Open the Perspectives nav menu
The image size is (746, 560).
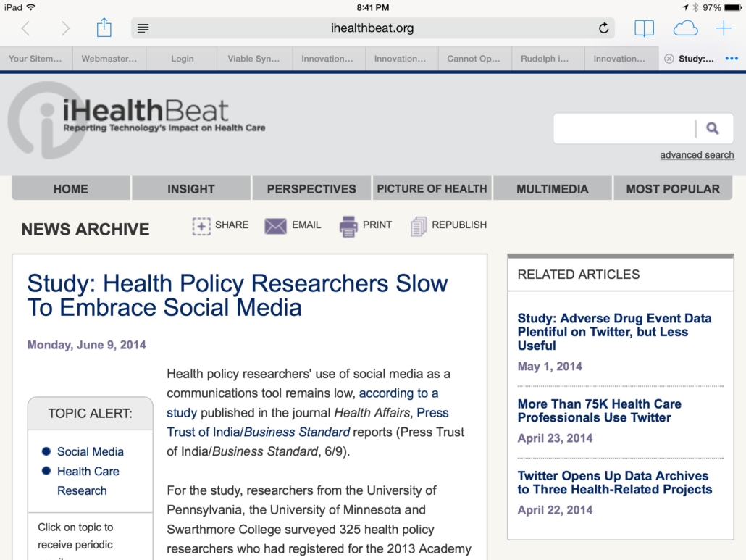click(x=311, y=188)
